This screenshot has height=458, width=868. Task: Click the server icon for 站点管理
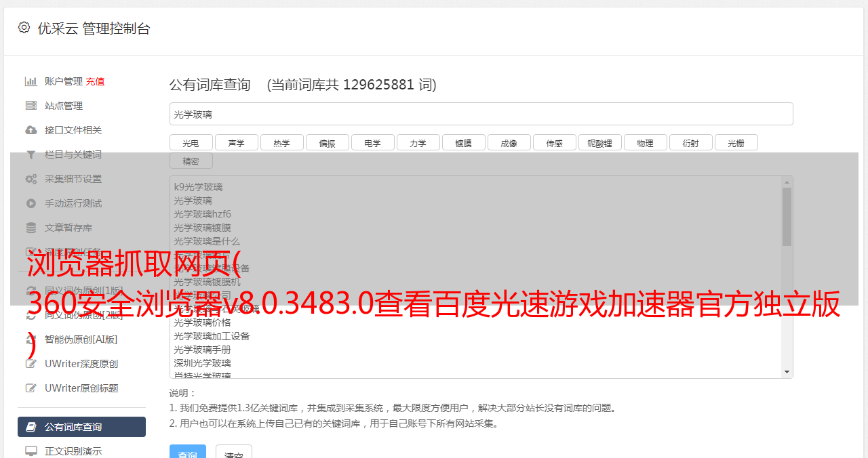[31, 106]
